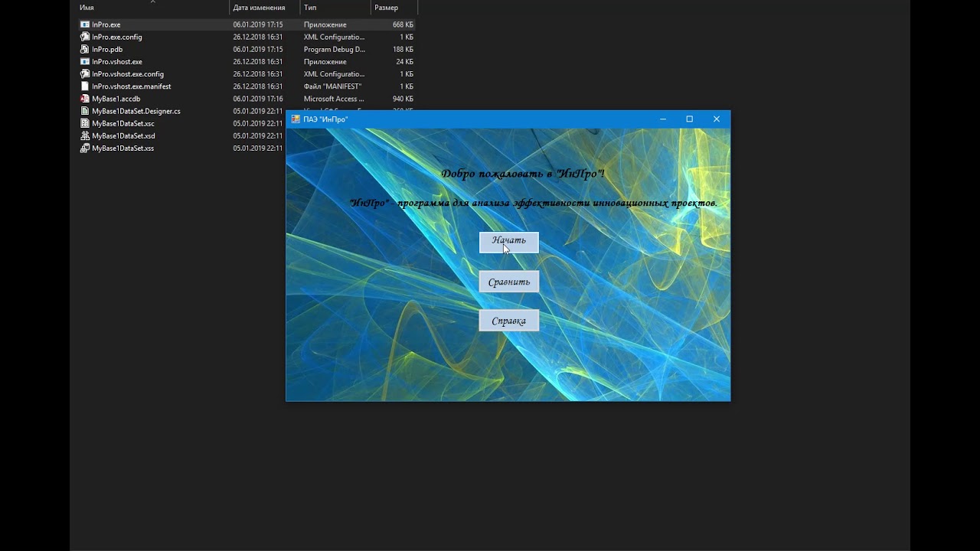Close the ИнПро window
Screen dimensions: 980x551
717,119
